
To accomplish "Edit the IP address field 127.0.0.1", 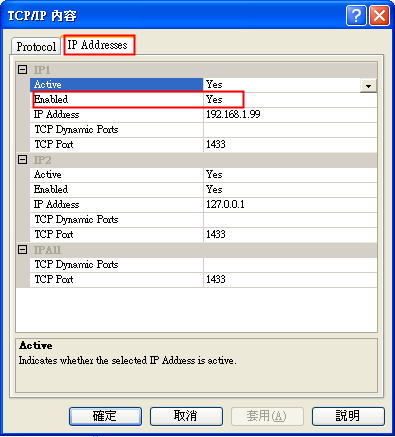I will (x=290, y=205).
